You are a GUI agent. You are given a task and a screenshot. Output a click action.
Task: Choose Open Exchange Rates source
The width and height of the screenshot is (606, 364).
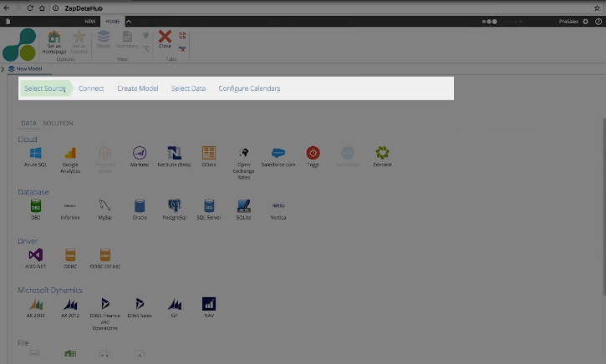click(x=243, y=163)
